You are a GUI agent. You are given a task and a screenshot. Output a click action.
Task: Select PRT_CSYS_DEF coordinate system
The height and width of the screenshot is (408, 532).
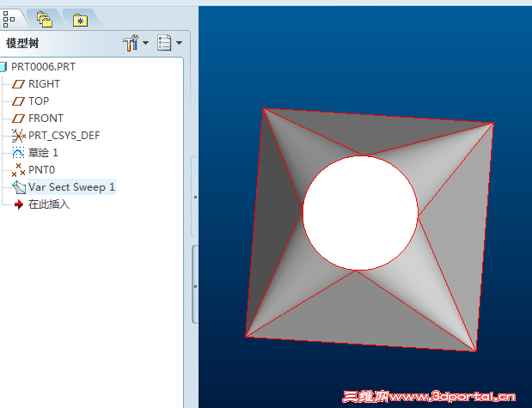(64, 136)
